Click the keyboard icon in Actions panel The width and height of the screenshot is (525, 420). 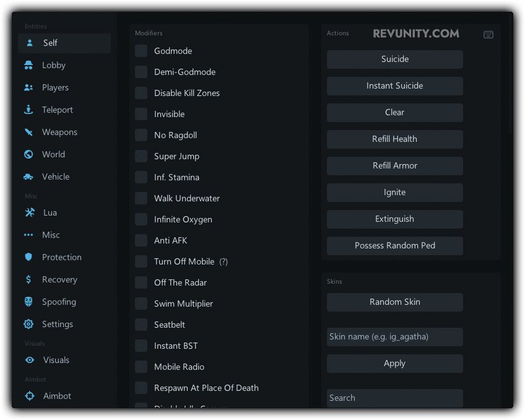(488, 35)
